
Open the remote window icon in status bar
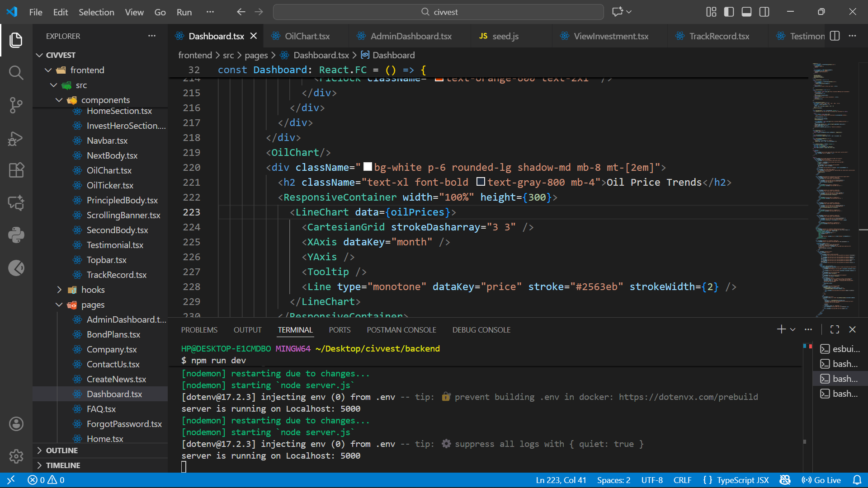11,480
